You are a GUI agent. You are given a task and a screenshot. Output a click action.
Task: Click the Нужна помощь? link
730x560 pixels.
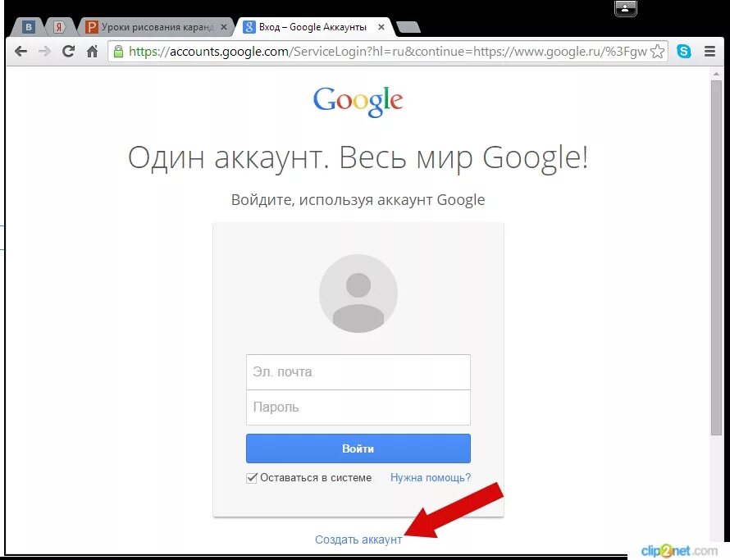(x=430, y=477)
